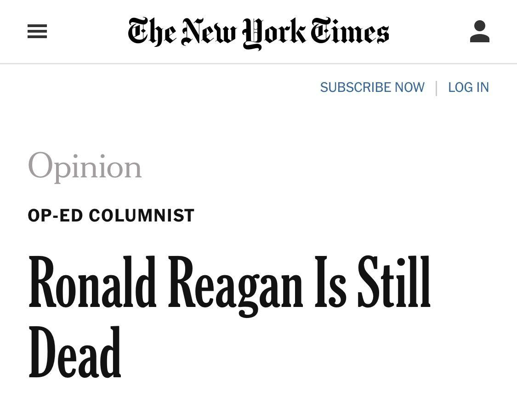
Task: Click the word "The" in the masthead
Action: [x=152, y=31]
